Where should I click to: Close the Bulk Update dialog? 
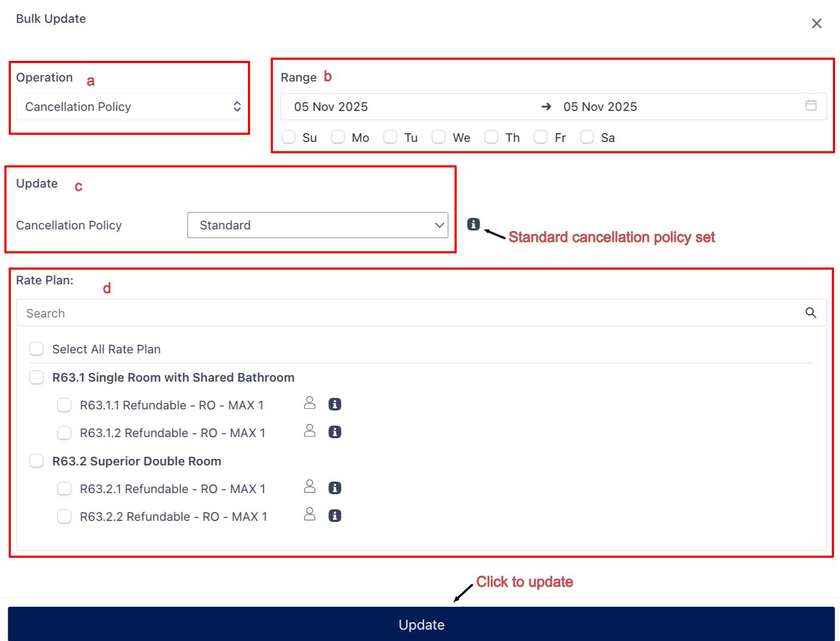[816, 23]
